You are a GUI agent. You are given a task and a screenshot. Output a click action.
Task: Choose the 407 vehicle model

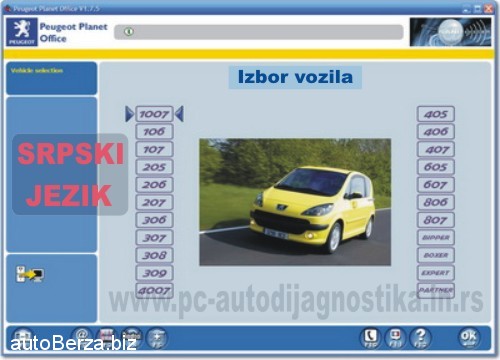click(436, 149)
